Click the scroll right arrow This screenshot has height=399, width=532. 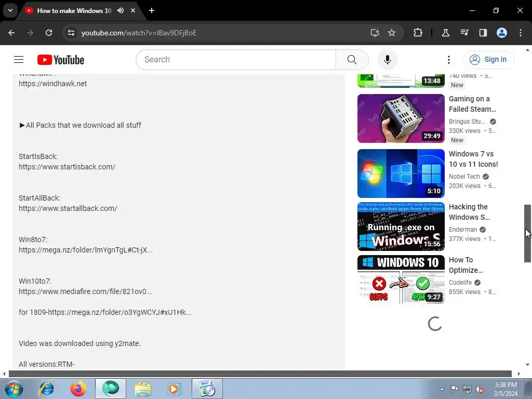(x=518, y=374)
